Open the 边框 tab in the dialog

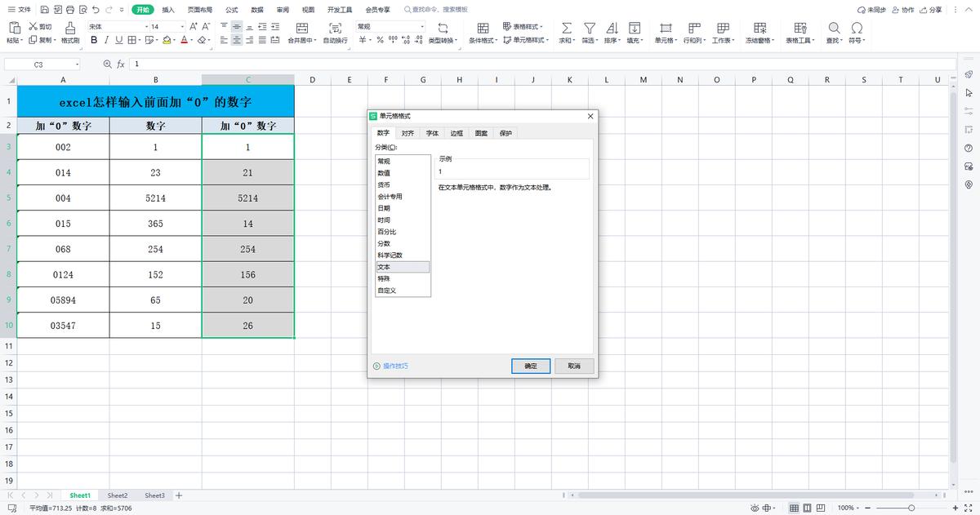457,132
